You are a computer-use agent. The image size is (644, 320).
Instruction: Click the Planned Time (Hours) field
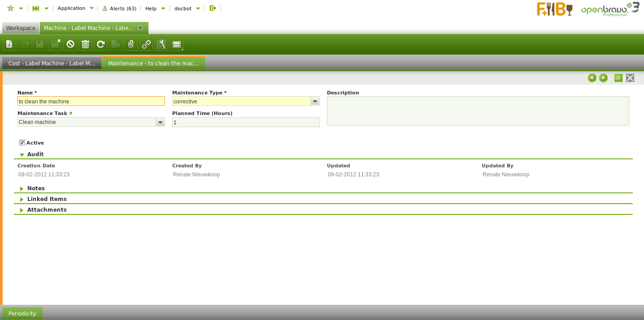pos(246,122)
